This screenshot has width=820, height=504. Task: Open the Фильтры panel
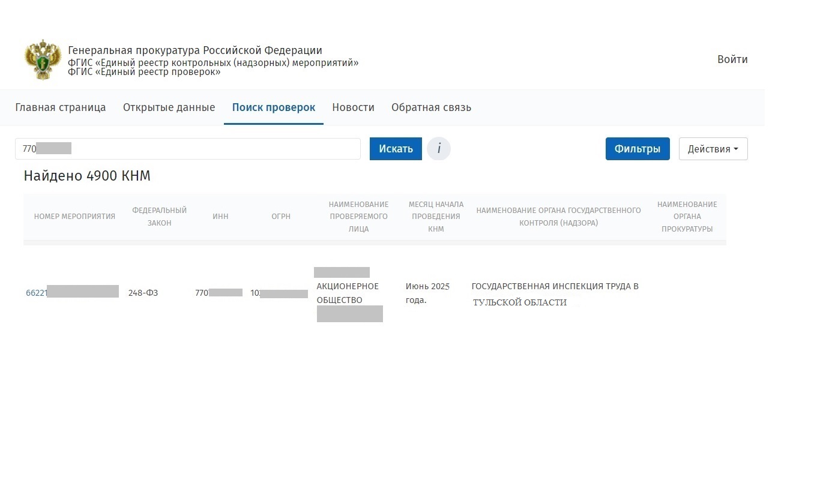638,149
